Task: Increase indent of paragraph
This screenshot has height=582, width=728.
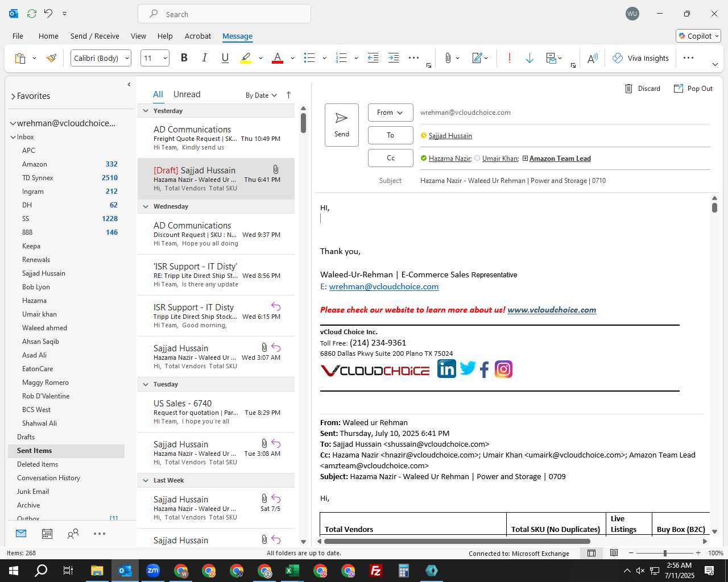Action: click(394, 58)
